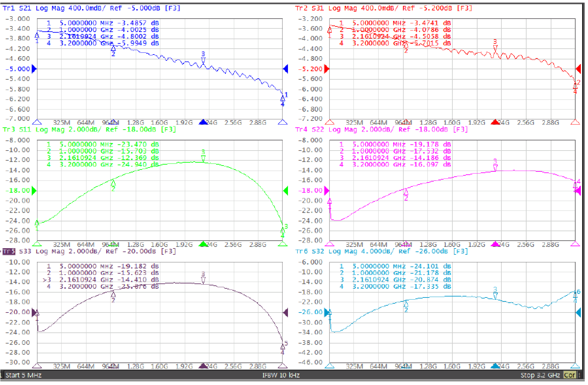
Task: Select marker 2 triangle on purple S33 trace
Action: click(113, 294)
